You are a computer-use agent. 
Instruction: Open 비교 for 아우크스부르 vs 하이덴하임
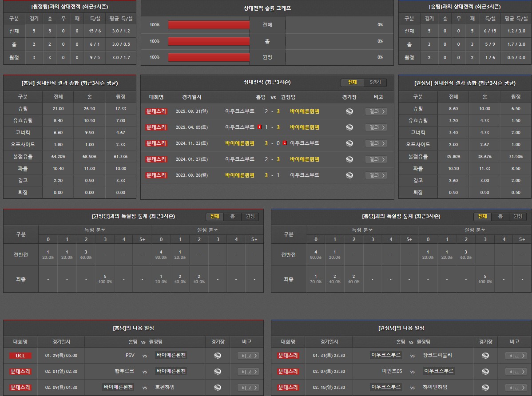click(x=516, y=388)
